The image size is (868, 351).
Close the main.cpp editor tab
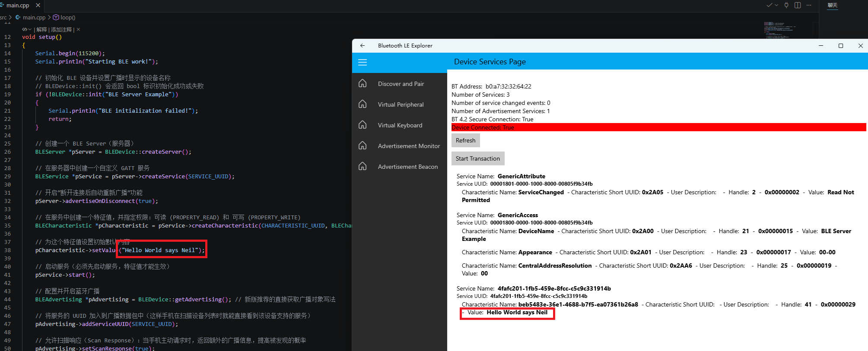pyautogui.click(x=38, y=5)
